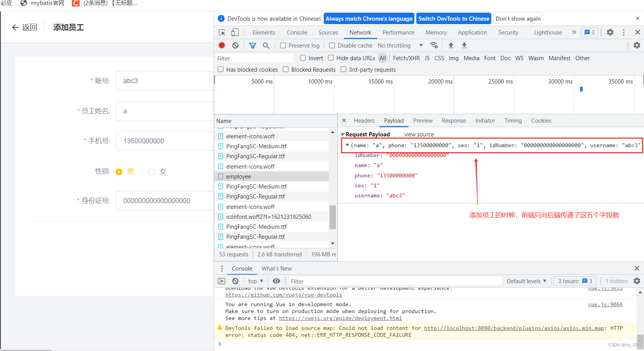Image resolution: width=644 pixels, height=351 pixels.
Task: Switch to the Sources tab
Action: (x=328, y=33)
